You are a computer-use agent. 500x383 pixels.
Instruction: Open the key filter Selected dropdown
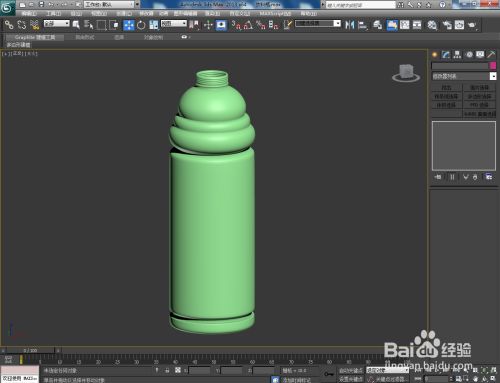387,370
